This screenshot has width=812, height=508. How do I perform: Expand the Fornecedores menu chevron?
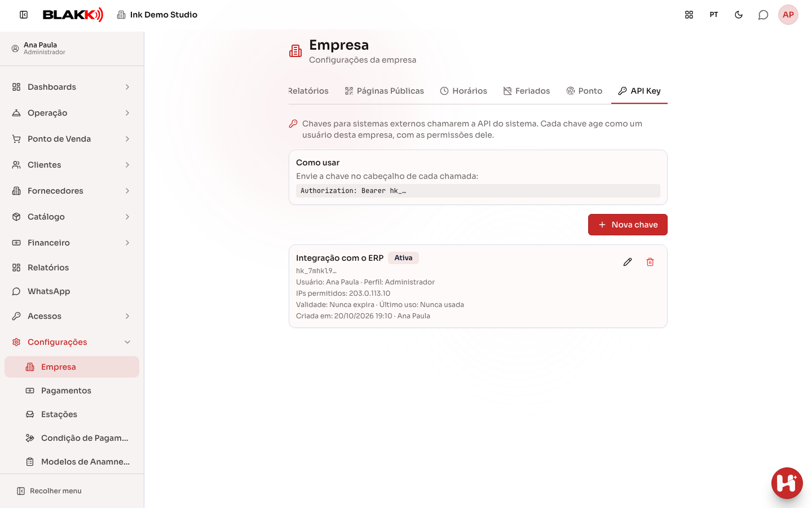[127, 191]
